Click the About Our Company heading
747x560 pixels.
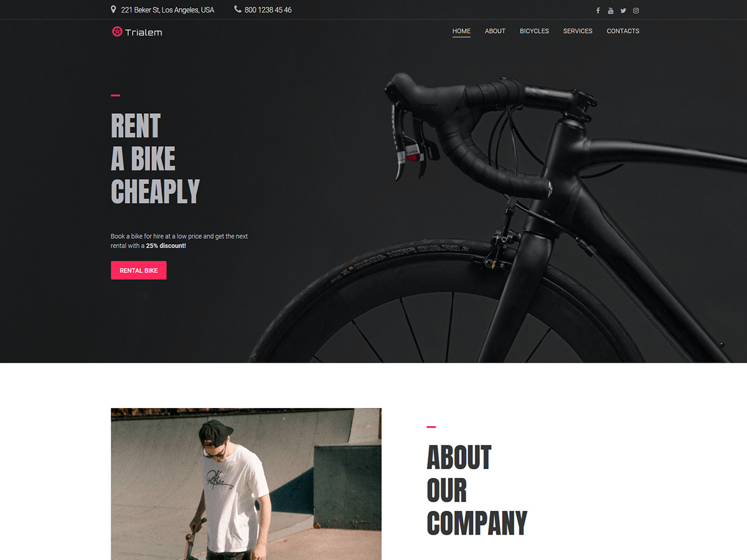pyautogui.click(x=477, y=490)
